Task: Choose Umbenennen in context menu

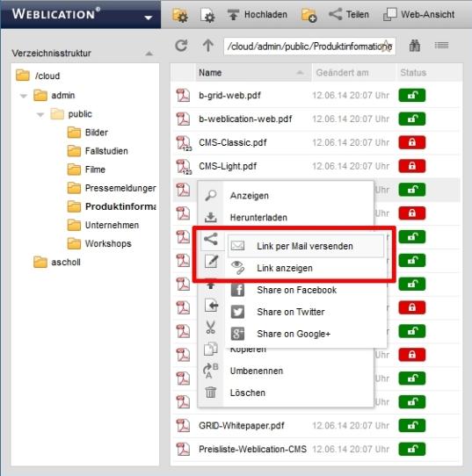Action: pyautogui.click(x=257, y=371)
